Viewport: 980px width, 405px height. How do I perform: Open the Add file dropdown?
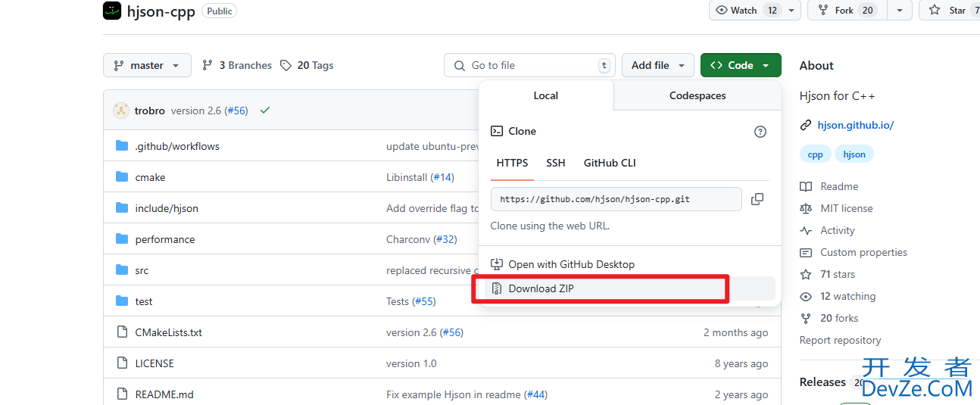click(x=658, y=65)
